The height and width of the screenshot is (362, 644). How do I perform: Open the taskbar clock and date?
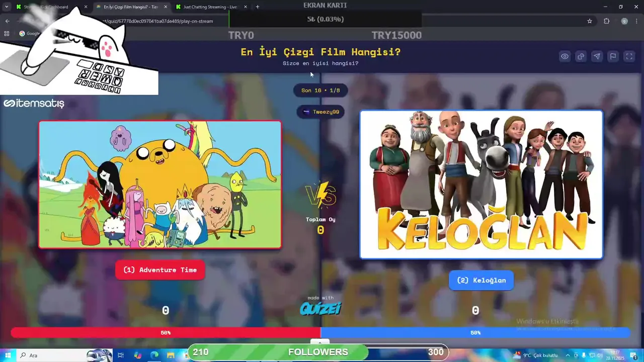point(615,355)
